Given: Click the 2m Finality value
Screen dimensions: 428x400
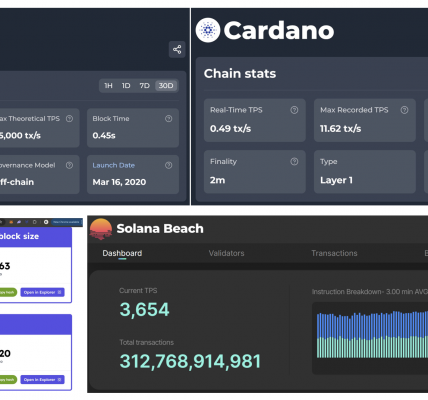Looking at the screenshot, I should (x=217, y=180).
